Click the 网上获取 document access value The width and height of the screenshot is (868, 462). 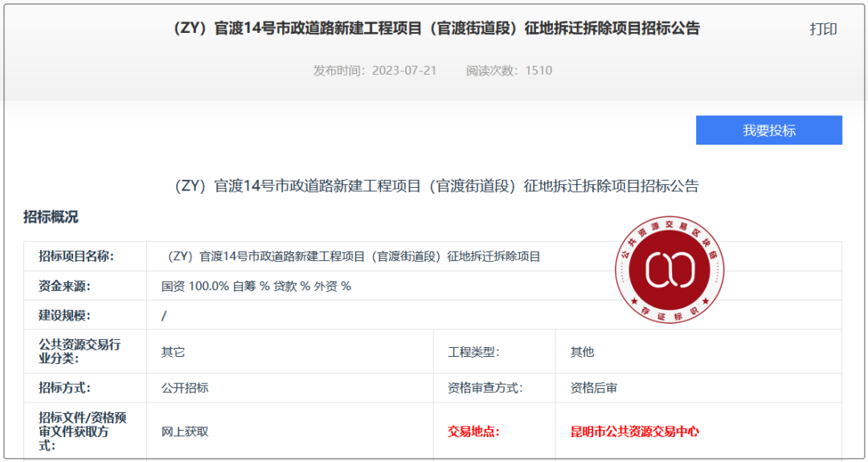(x=185, y=431)
